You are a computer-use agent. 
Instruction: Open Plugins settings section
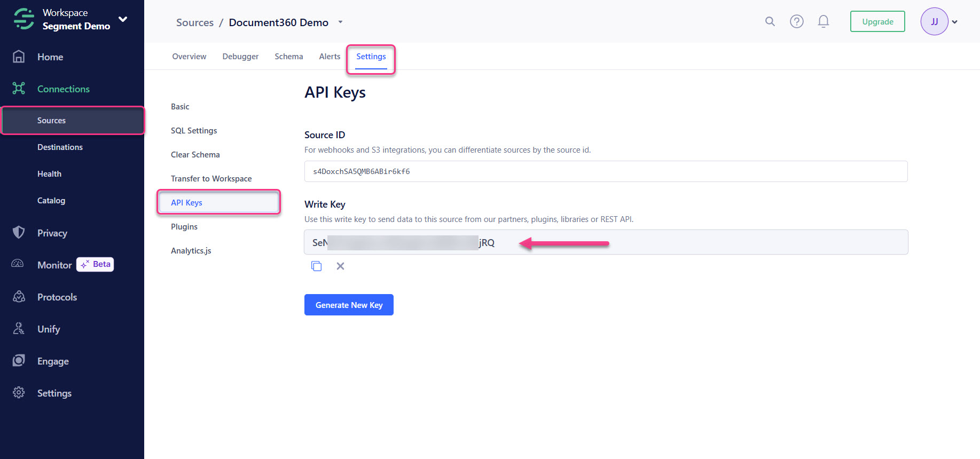click(184, 227)
